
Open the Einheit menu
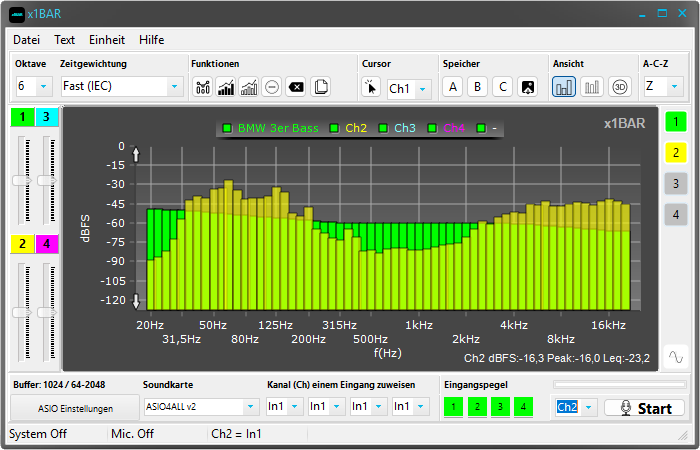(x=107, y=40)
